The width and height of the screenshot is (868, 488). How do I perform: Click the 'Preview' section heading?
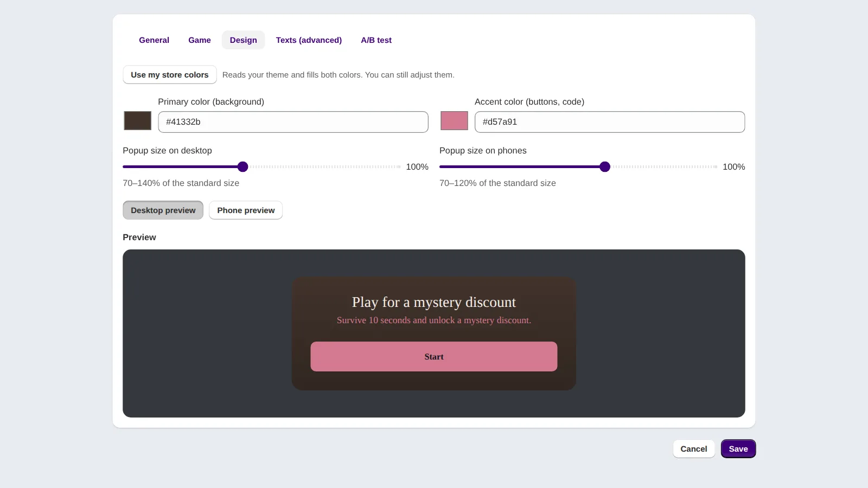[139, 237]
